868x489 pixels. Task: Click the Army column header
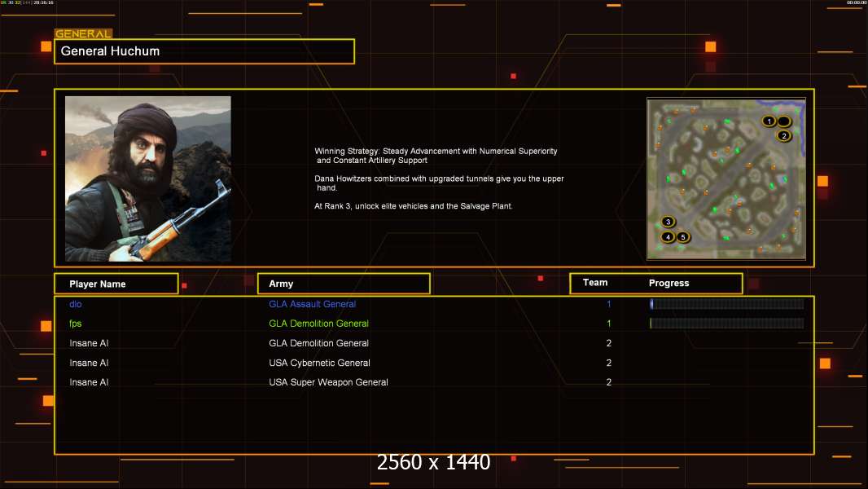[x=344, y=284]
